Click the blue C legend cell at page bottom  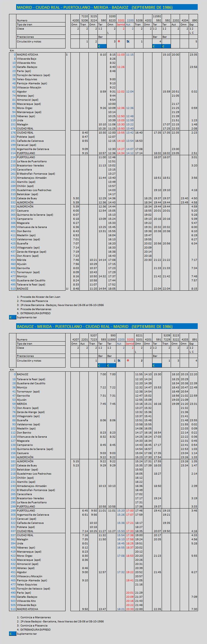pos(13,633)
